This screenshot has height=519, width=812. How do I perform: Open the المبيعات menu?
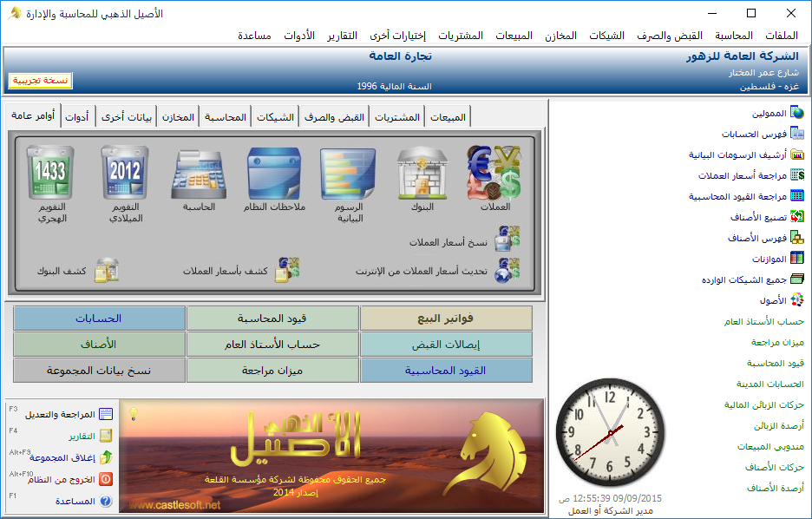point(514,36)
